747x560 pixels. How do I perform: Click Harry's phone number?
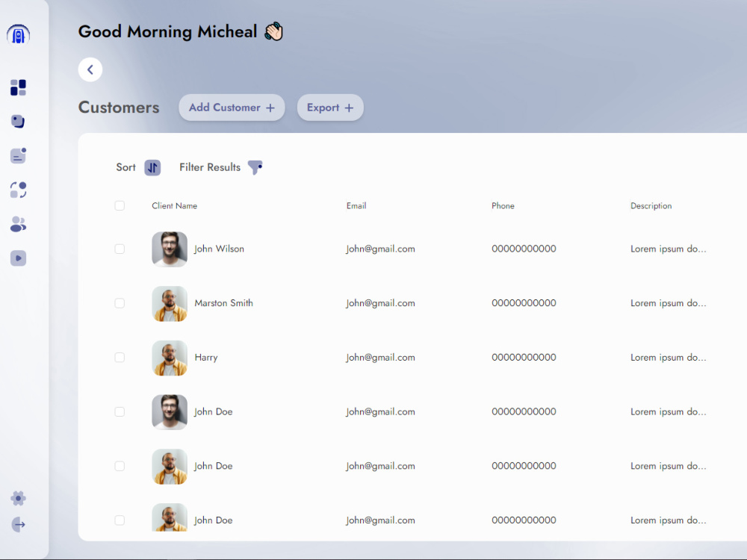(524, 357)
